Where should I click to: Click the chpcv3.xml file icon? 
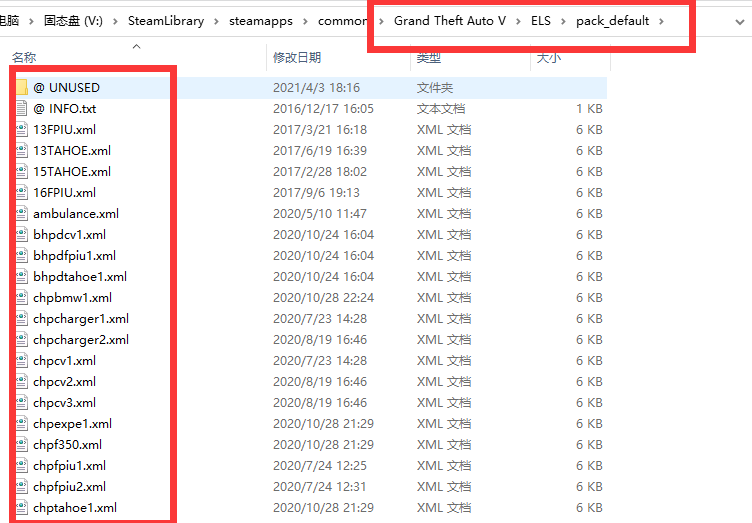[x=22, y=403]
